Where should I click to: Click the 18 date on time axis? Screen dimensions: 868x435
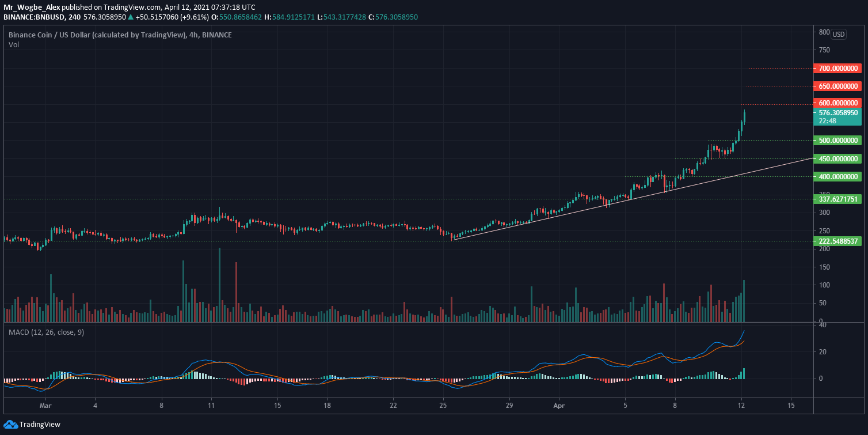327,406
